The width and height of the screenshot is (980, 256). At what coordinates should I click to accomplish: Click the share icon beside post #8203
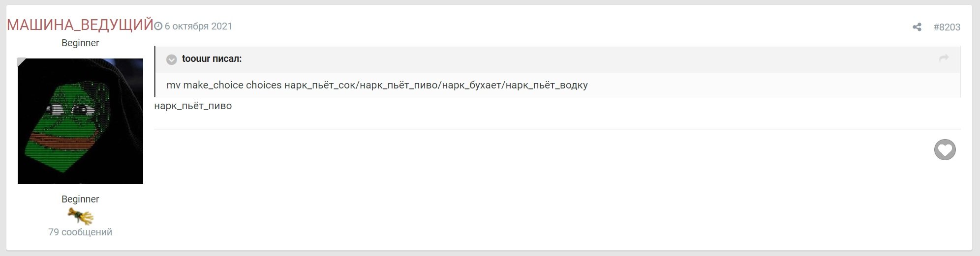tap(917, 27)
